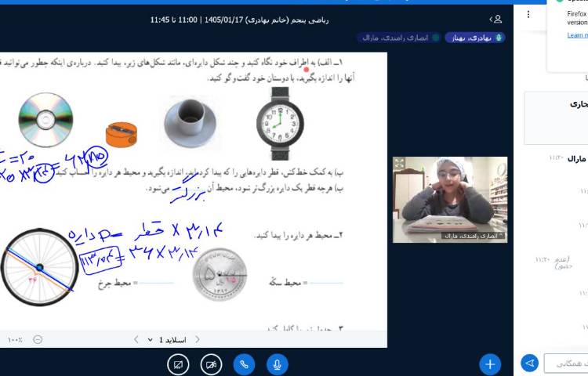Click the محیط چرخ answer blank
The image size is (588, 376).
pyautogui.click(x=156, y=283)
